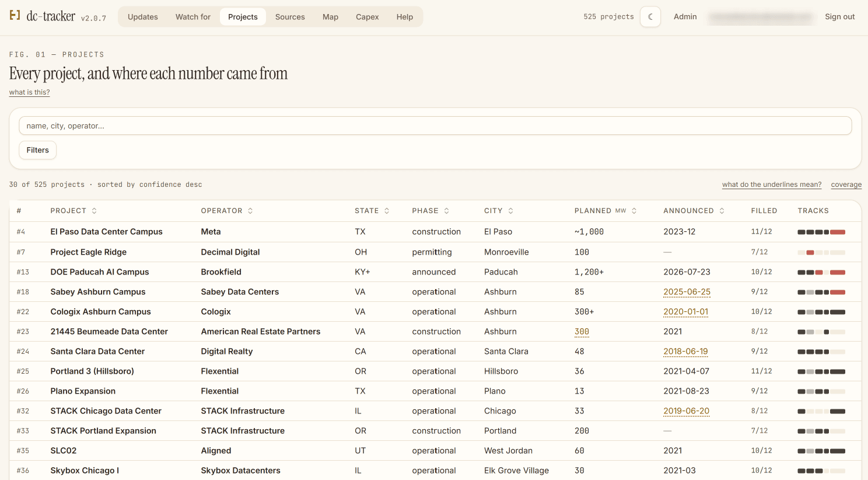
Task: Click underlined planned MW value 300
Action: coord(582,332)
